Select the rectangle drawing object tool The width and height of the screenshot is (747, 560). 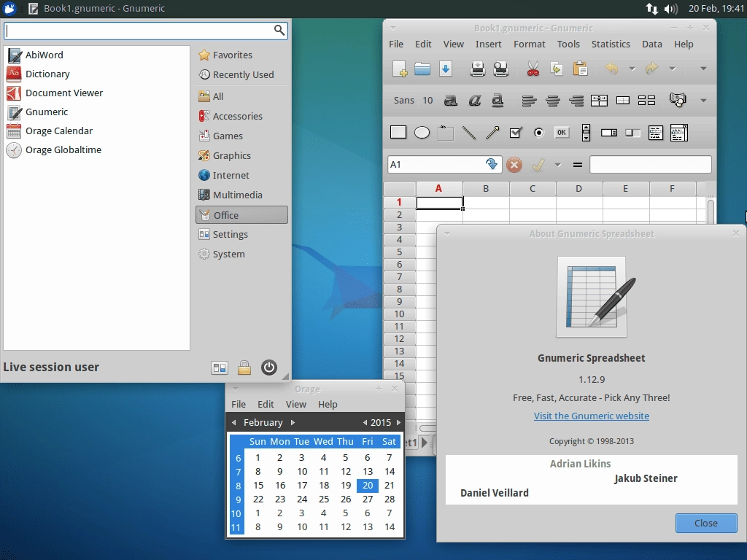point(398,133)
